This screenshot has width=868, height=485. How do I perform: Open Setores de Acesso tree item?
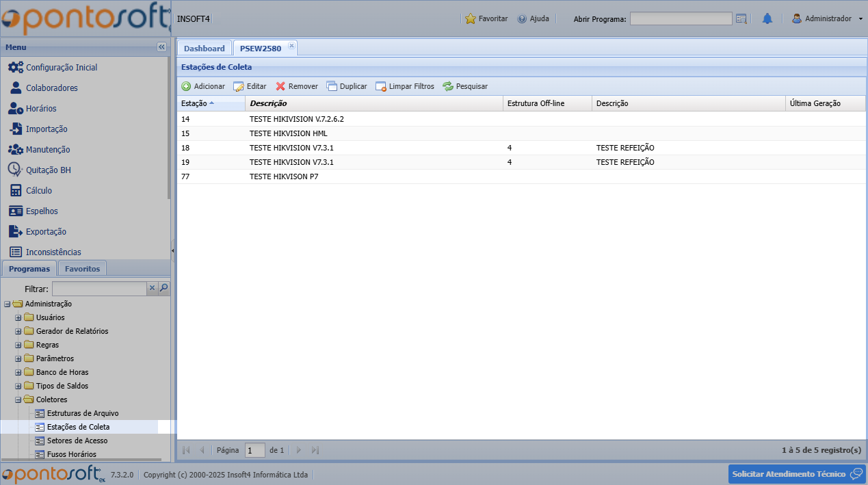pyautogui.click(x=77, y=441)
